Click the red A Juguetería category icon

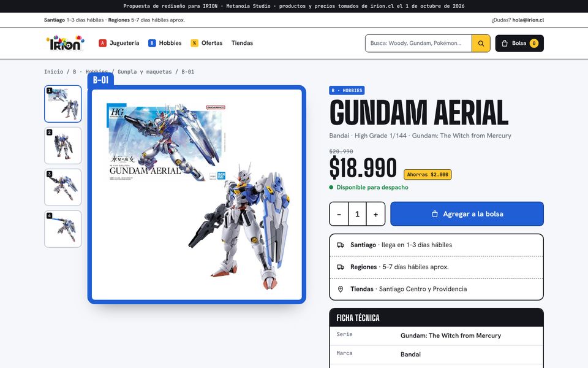pos(102,43)
